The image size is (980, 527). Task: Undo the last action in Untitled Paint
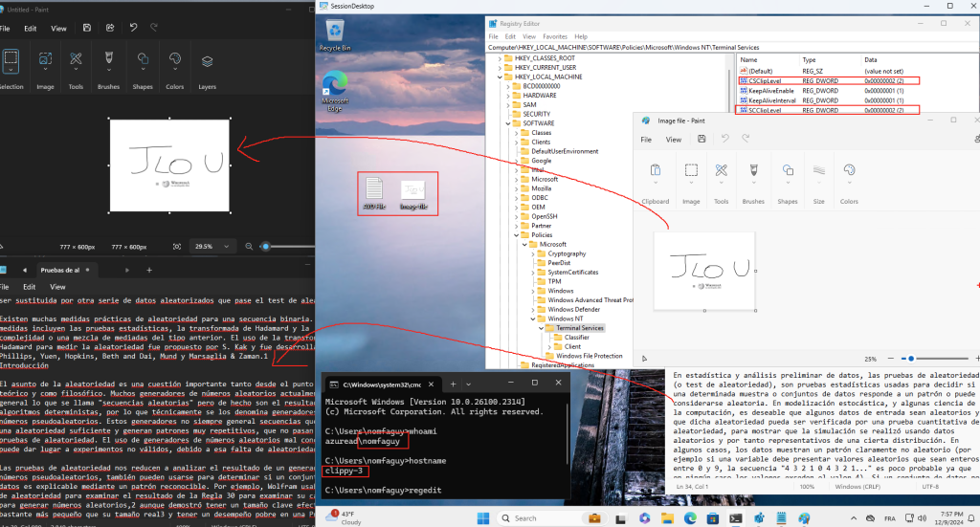pyautogui.click(x=133, y=28)
